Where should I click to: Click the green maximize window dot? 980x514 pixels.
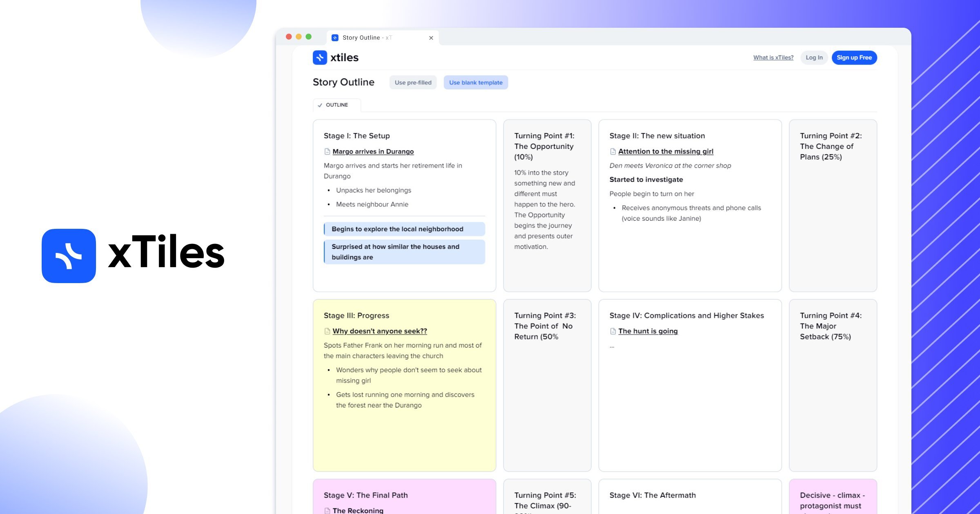coord(309,37)
